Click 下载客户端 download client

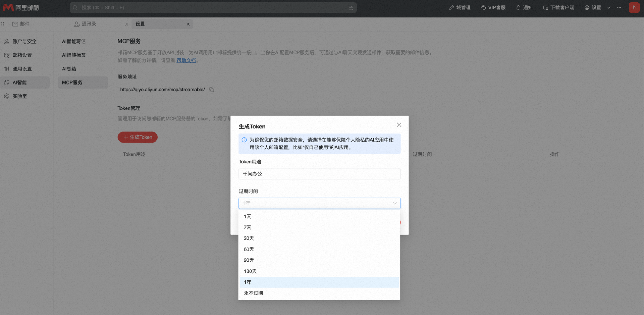[x=559, y=7]
